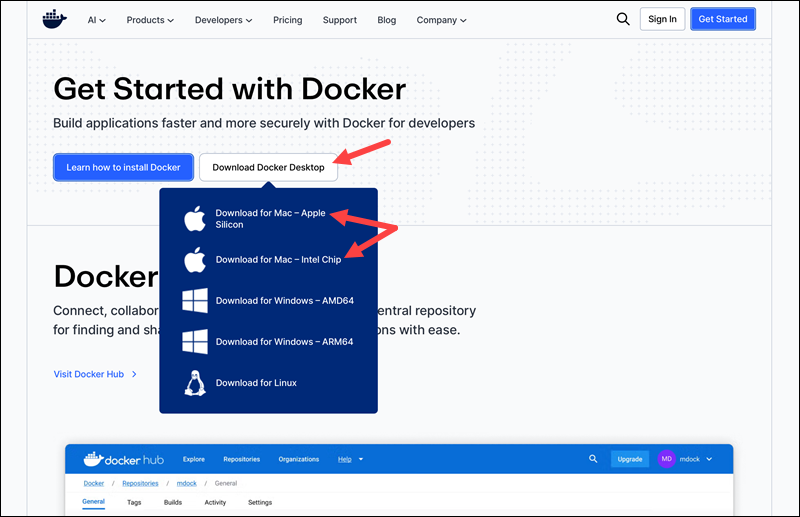This screenshot has width=800, height=517.
Task: Expand the Developers menu
Action: pos(223,20)
